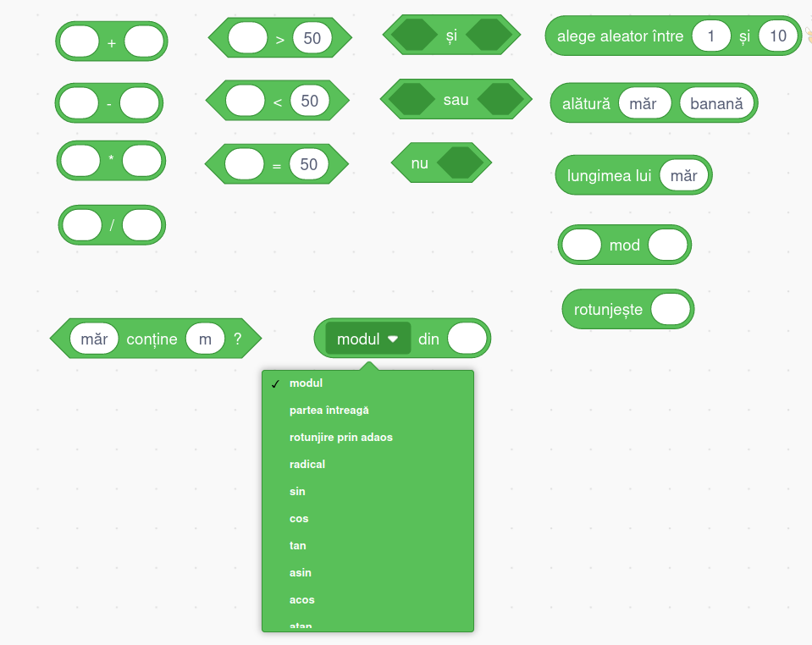Screen dimensions: 812x645
Task: Choose 'acos' in the list
Action: [302, 600]
